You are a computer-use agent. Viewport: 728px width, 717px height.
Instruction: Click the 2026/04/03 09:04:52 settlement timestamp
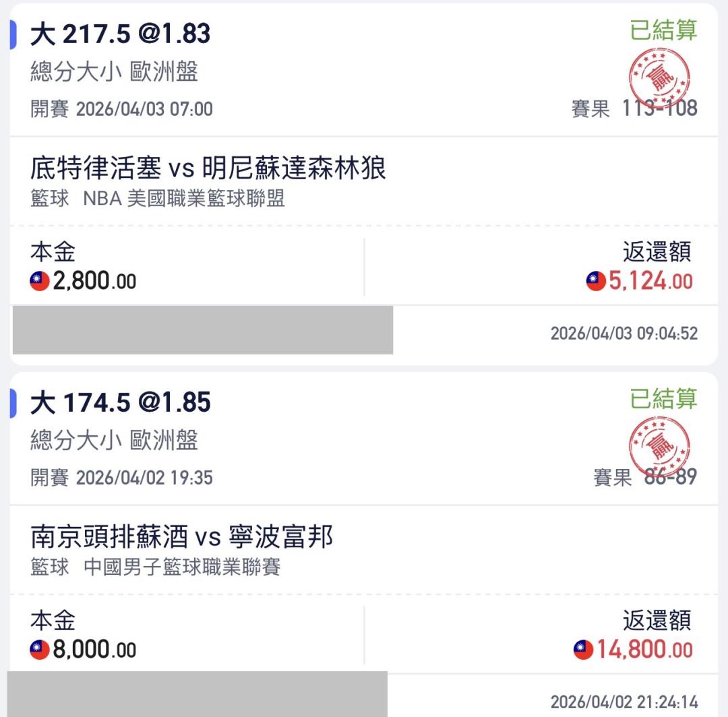624,334
